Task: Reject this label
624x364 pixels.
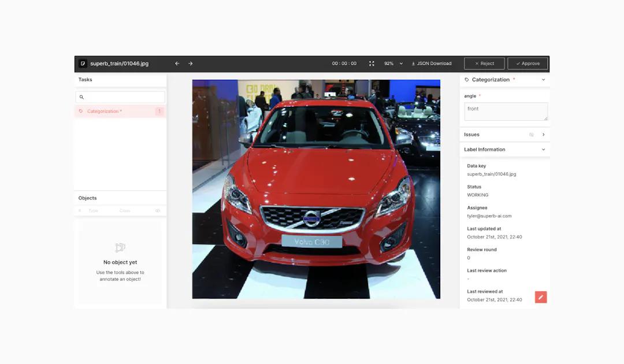Action: click(x=484, y=64)
